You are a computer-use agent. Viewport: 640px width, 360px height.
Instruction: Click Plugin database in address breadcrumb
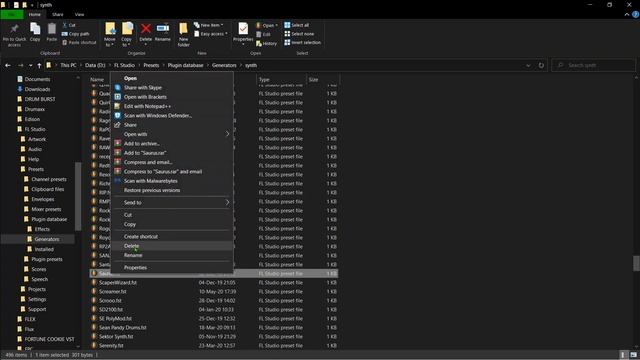tap(185, 65)
